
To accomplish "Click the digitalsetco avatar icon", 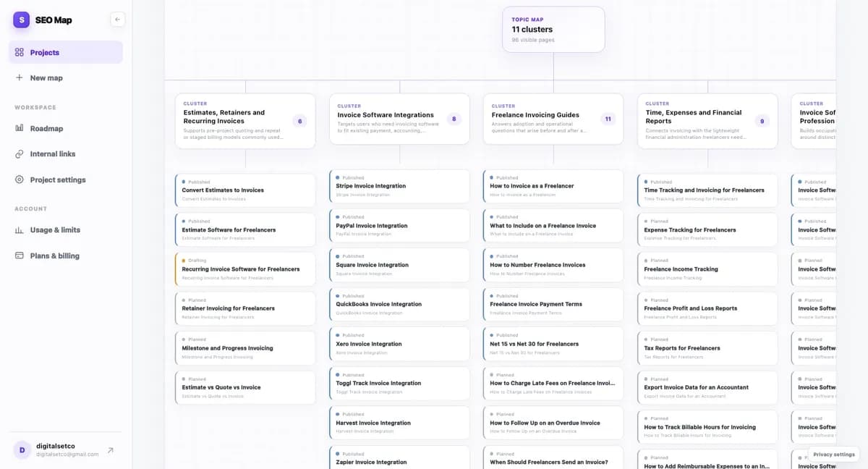I will [22, 449].
